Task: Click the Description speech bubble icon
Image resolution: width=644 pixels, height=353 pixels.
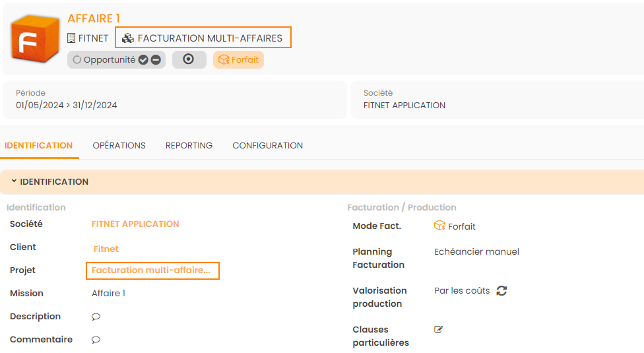Action: (96, 317)
